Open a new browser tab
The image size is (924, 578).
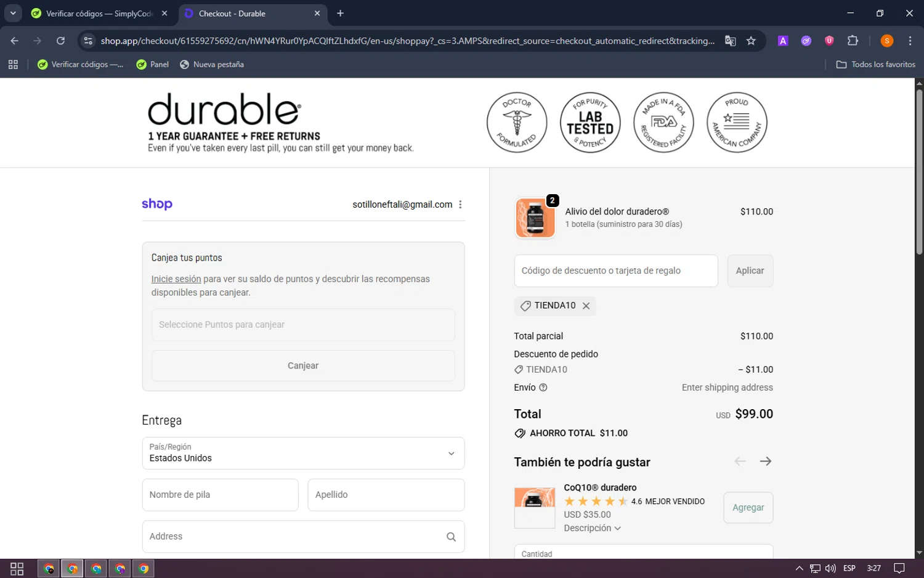[x=340, y=14]
